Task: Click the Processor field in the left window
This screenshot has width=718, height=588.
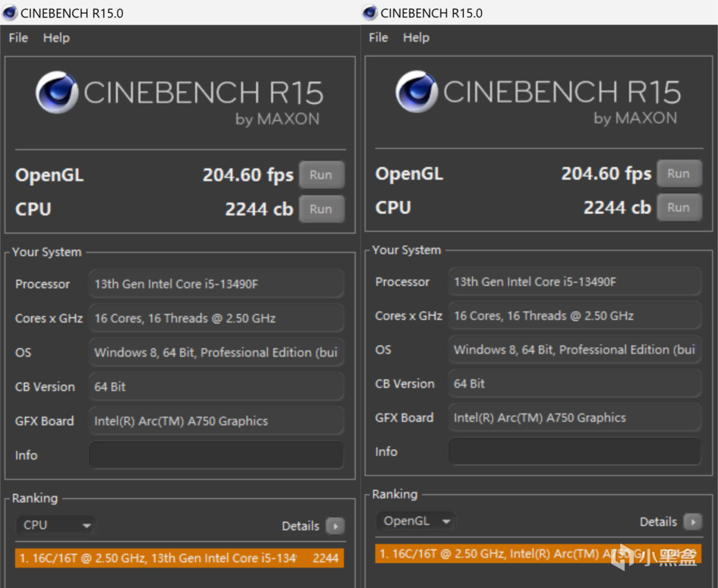Action: pos(216,284)
